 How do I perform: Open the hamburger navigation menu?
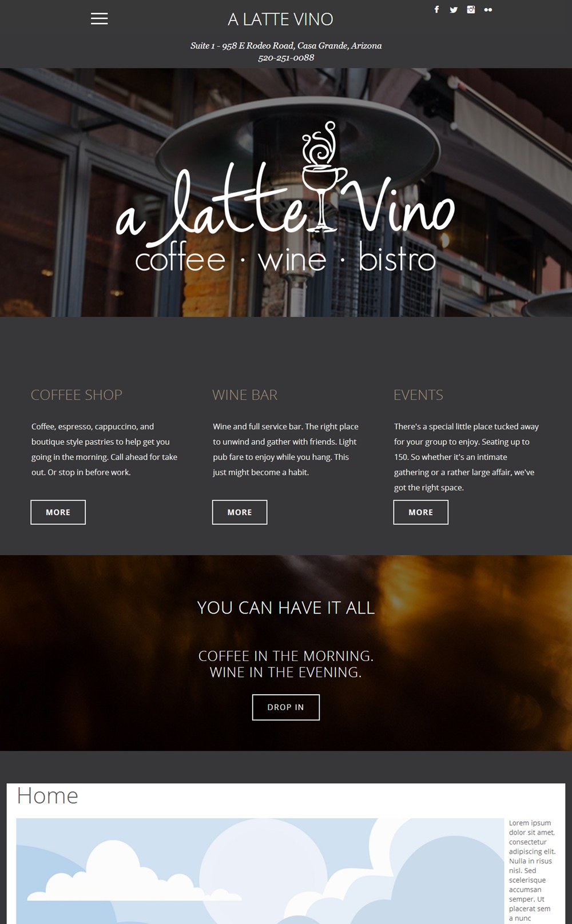[x=99, y=19]
